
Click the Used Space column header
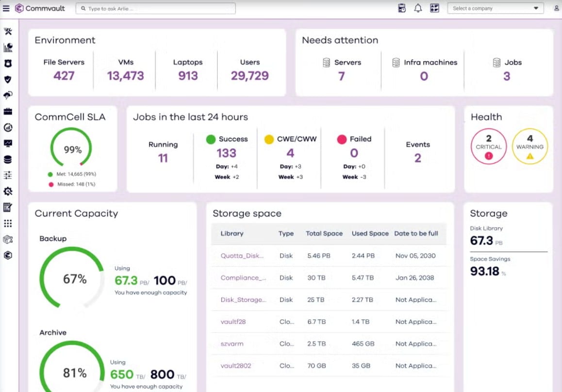[x=370, y=233]
